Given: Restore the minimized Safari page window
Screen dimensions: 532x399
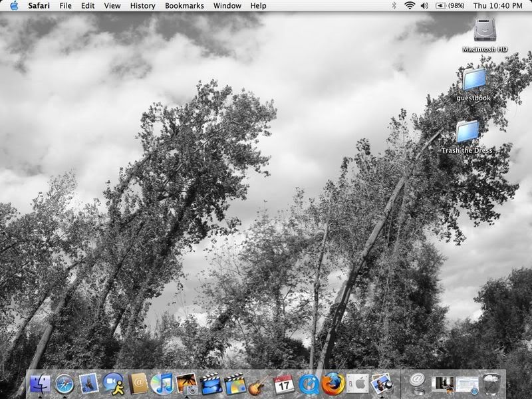Looking at the screenshot, I should coord(467,385).
